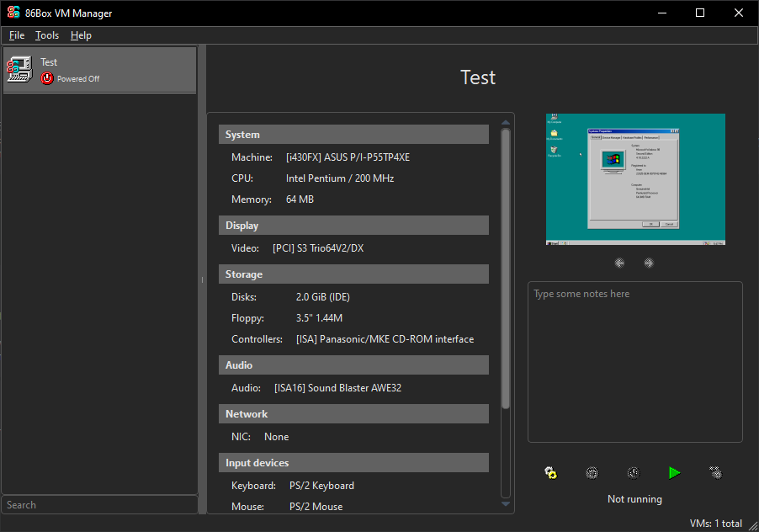This screenshot has height=532, width=759.
Task: Click the Storage section header
Action: 353,274
